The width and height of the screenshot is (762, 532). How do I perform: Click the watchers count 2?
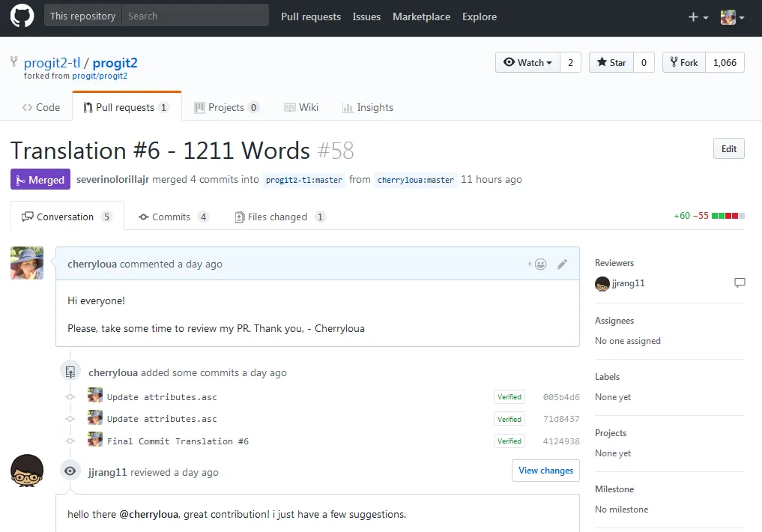[570, 62]
